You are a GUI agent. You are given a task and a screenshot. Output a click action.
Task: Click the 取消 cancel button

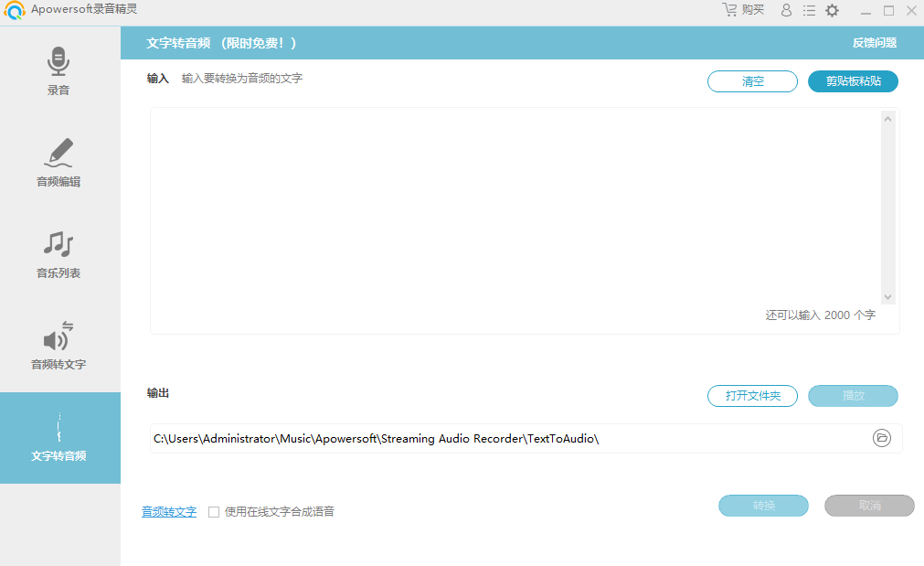click(x=868, y=506)
